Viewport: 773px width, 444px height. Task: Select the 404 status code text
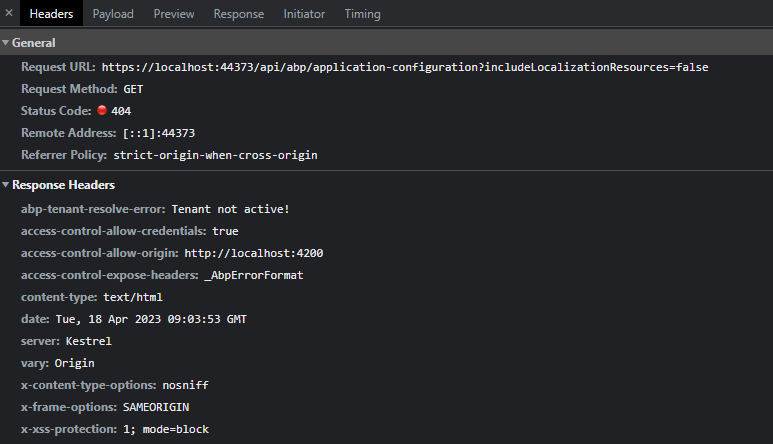[121, 111]
